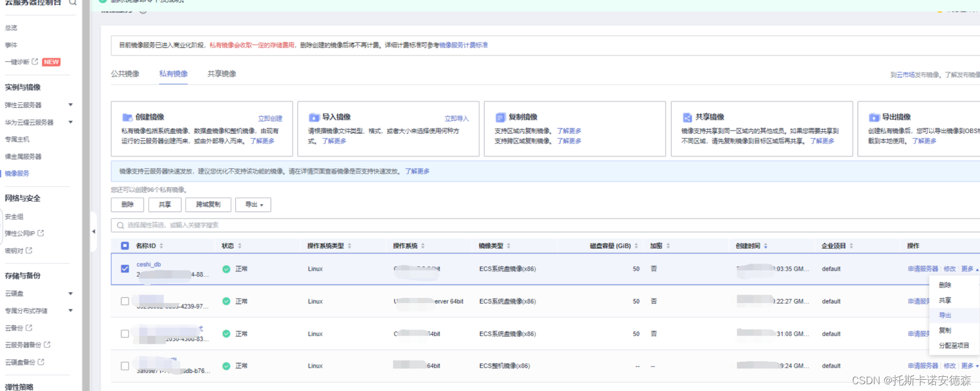
Task: Sort table by 状态 column arrows
Action: tap(240, 246)
